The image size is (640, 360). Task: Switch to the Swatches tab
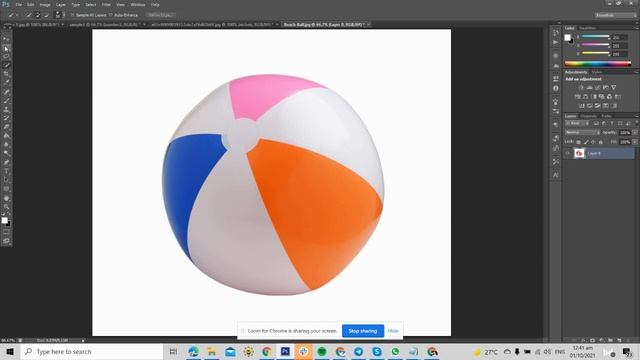[587, 28]
